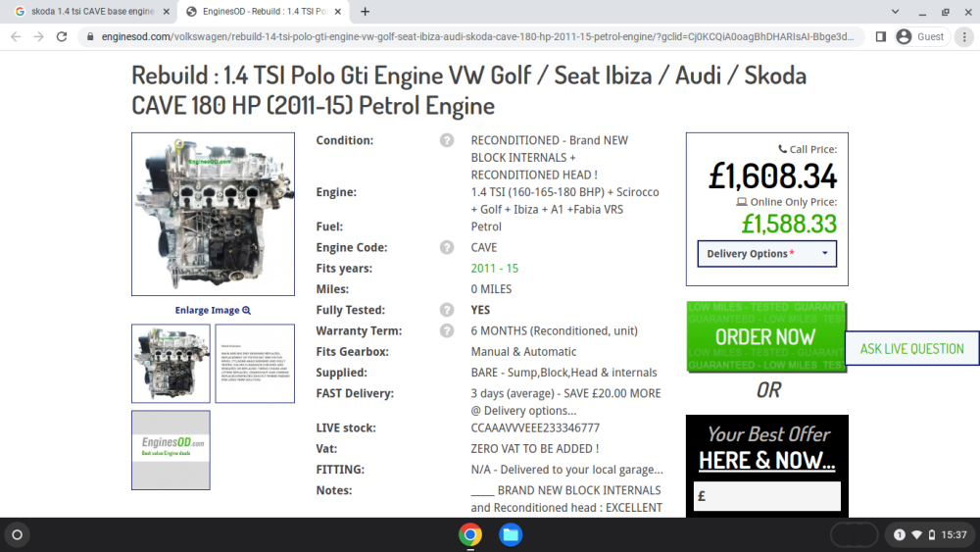This screenshot has width=980, height=552.
Task: Click the tab search chevron icon
Action: 895,11
